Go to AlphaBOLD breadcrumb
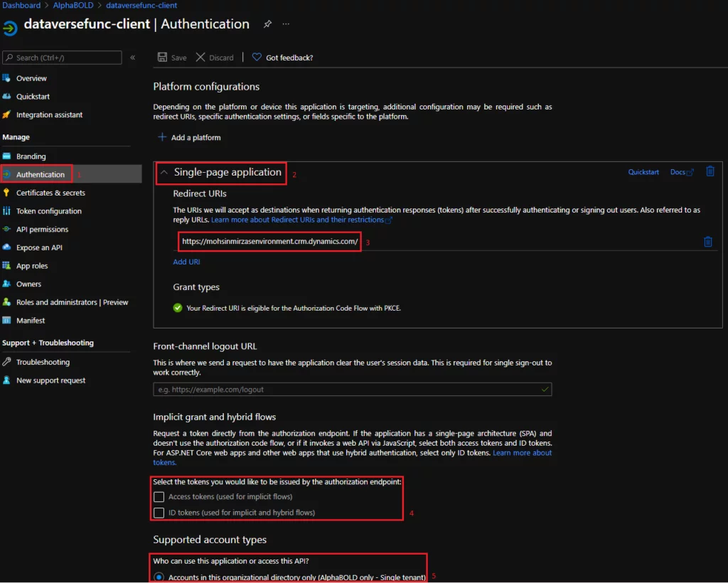The width and height of the screenshot is (728, 583). (73, 6)
